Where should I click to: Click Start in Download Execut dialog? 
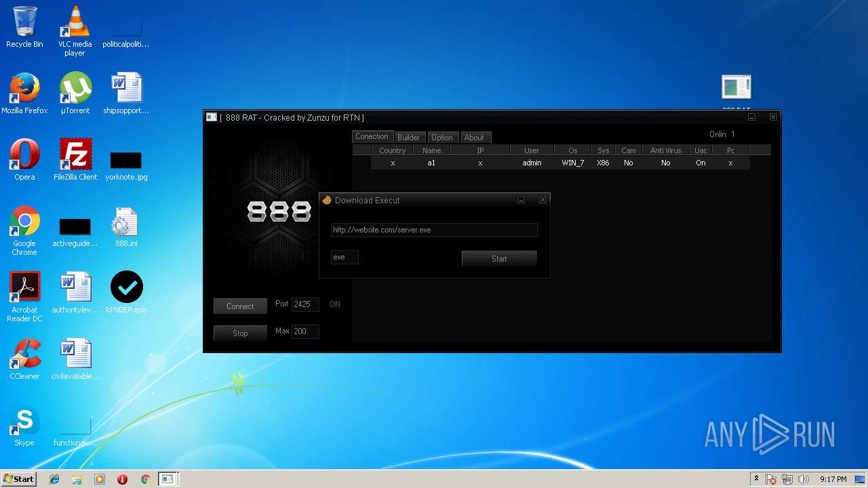tap(499, 258)
